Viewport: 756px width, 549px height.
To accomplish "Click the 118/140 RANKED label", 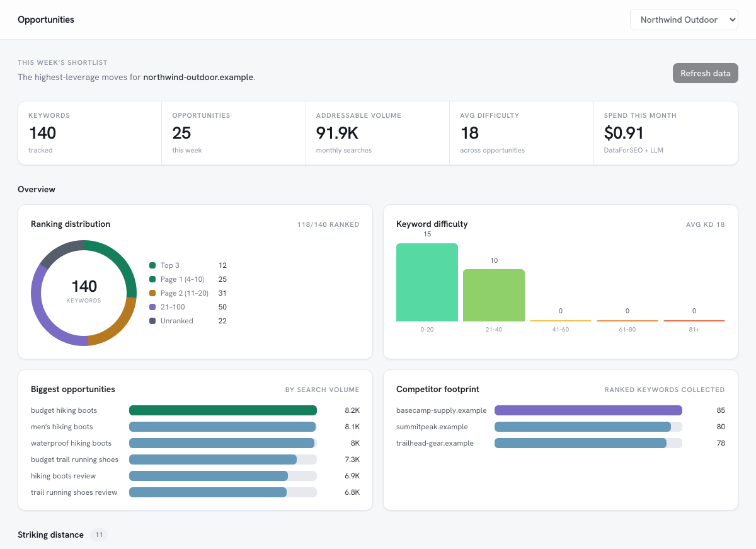I will pos(328,224).
